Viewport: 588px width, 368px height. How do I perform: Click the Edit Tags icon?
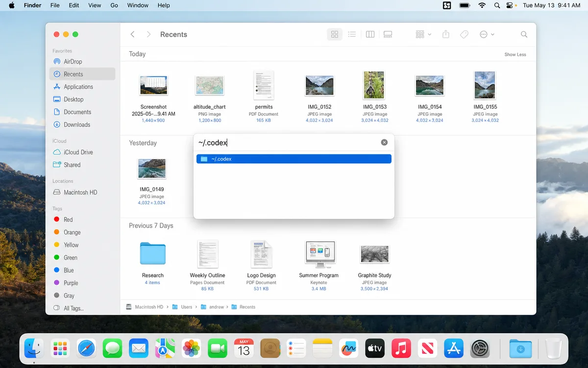pos(464,34)
